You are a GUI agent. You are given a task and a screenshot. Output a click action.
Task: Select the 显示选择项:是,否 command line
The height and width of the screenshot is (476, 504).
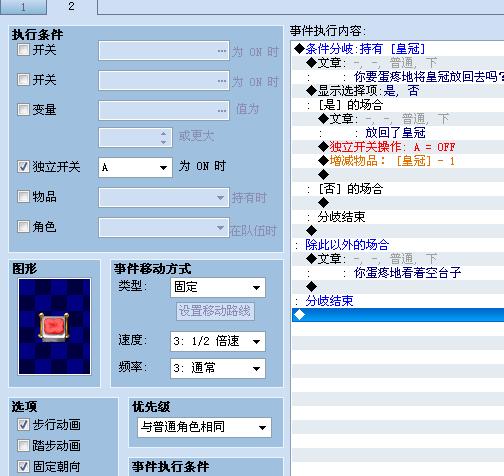[398, 91]
